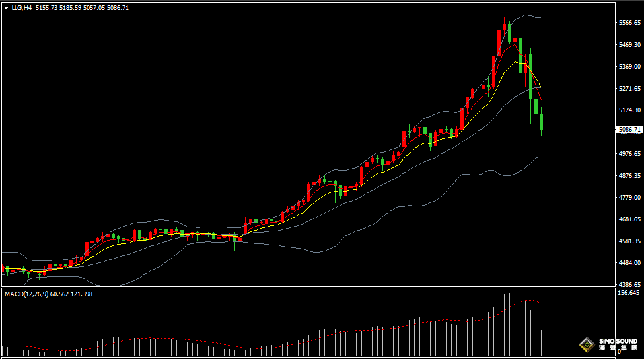
Task: Click the Sino Sound diamond logo
Action: (586, 344)
